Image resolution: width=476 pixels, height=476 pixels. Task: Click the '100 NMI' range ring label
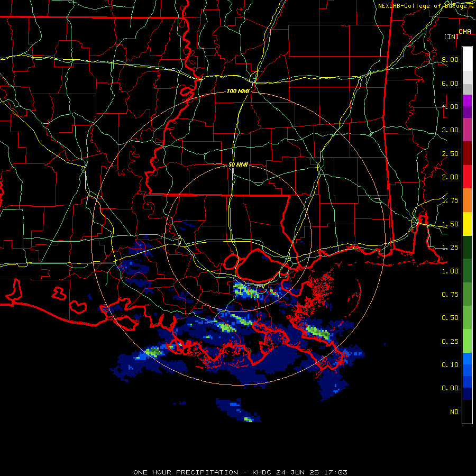[238, 91]
